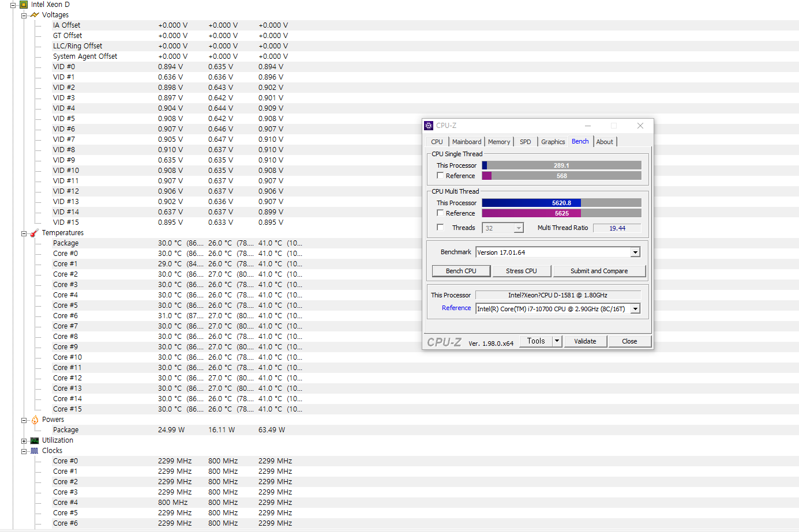Open the Threads count dropdown
Viewport: 799px width, 532px height.
coord(519,228)
